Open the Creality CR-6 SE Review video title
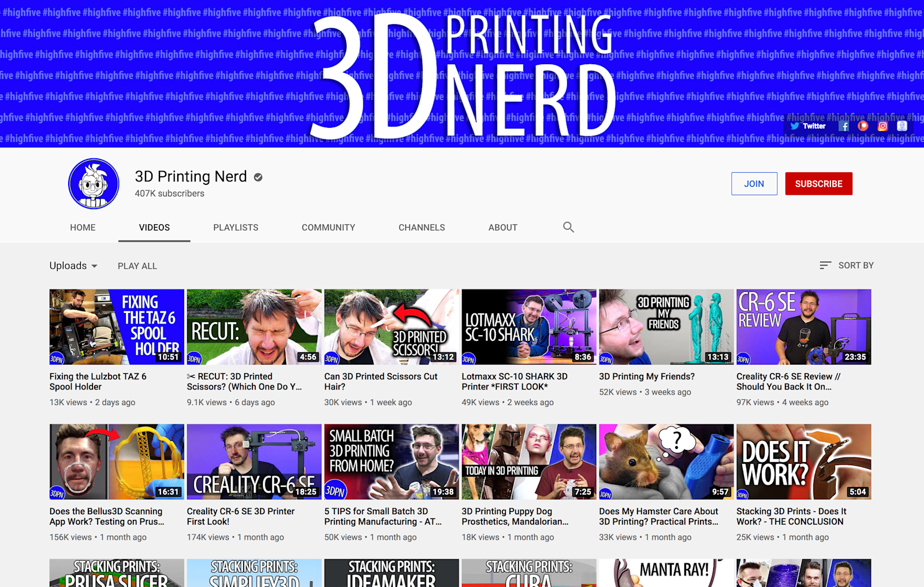 (788, 381)
